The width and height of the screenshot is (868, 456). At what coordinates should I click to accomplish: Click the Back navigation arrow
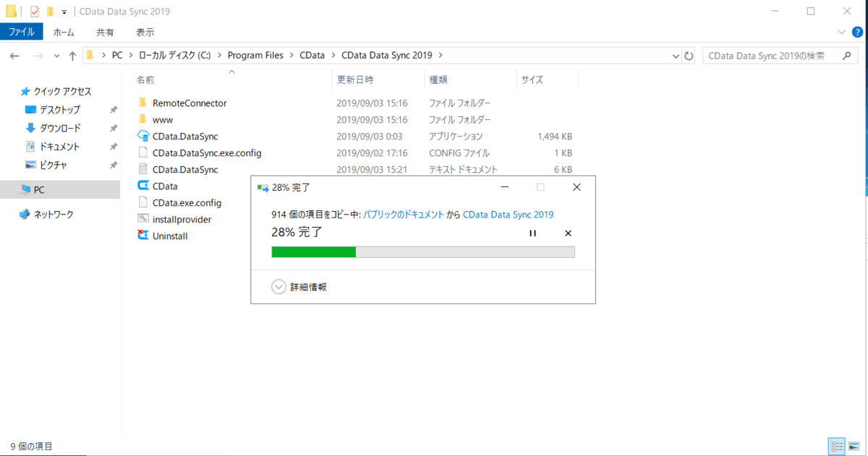pyautogui.click(x=14, y=56)
